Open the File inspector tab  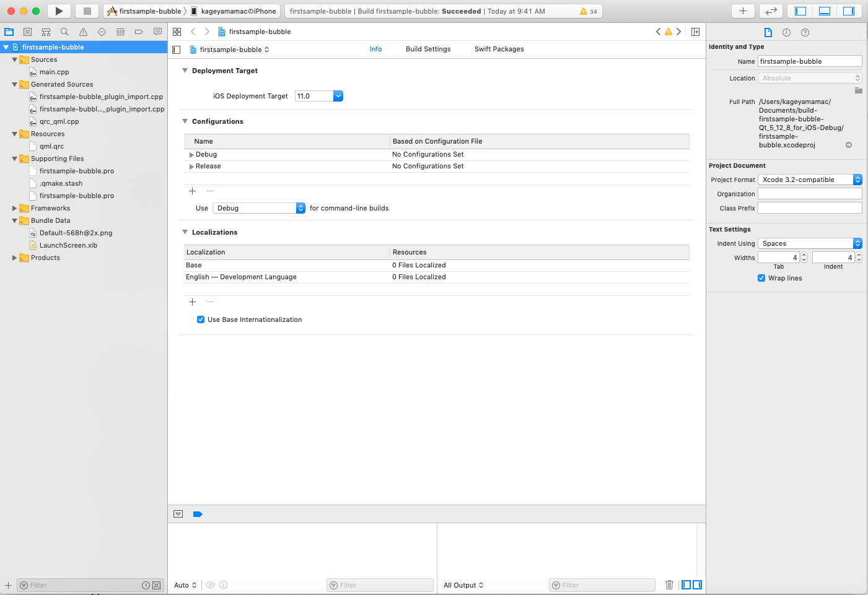click(x=768, y=32)
